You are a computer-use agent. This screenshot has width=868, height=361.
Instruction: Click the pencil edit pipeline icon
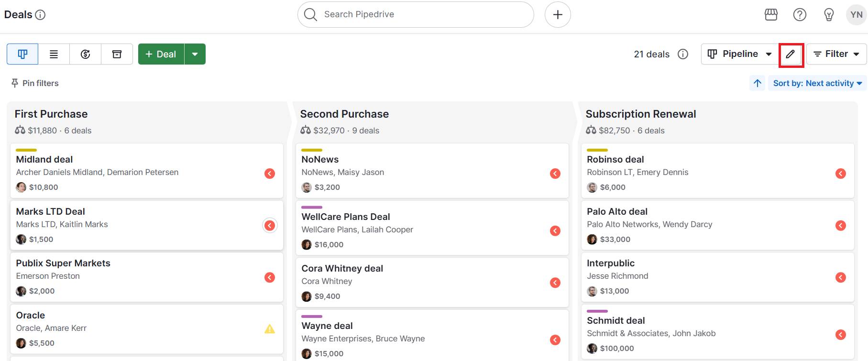(791, 54)
